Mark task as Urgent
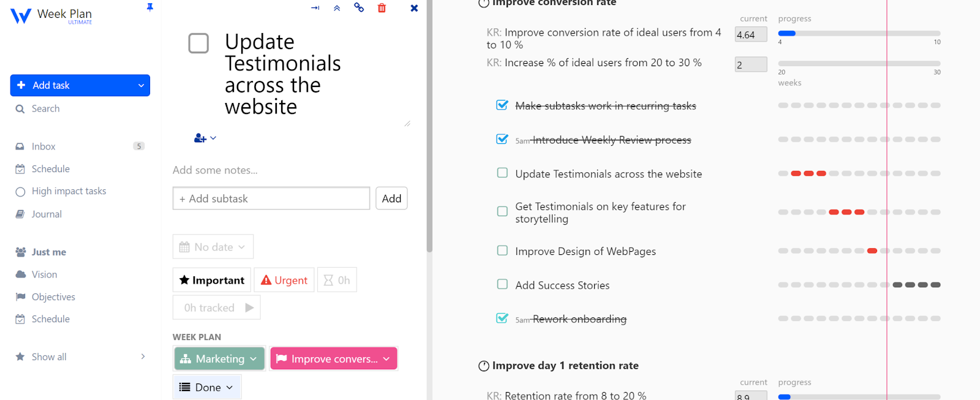The width and height of the screenshot is (980, 400). click(x=284, y=280)
